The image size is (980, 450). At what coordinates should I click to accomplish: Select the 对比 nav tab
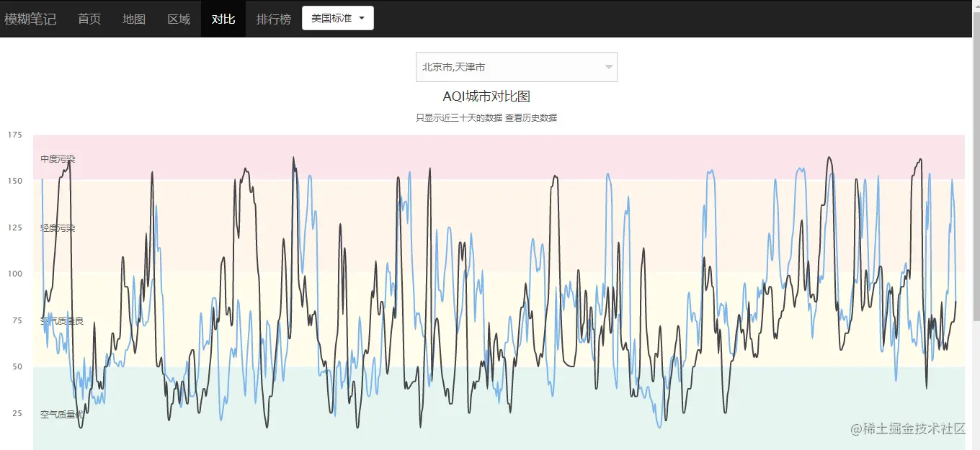(x=223, y=19)
